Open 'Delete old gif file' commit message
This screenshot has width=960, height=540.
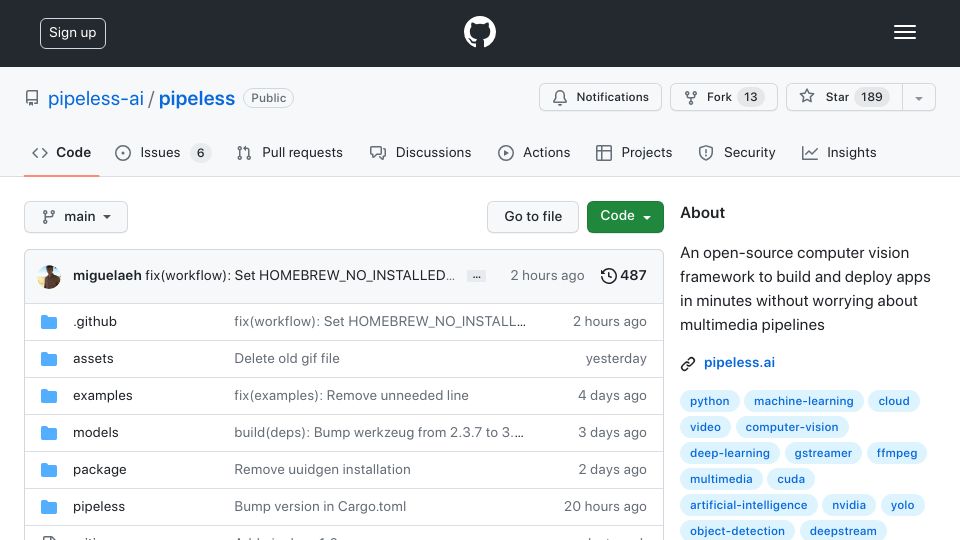pyautogui.click(x=287, y=358)
